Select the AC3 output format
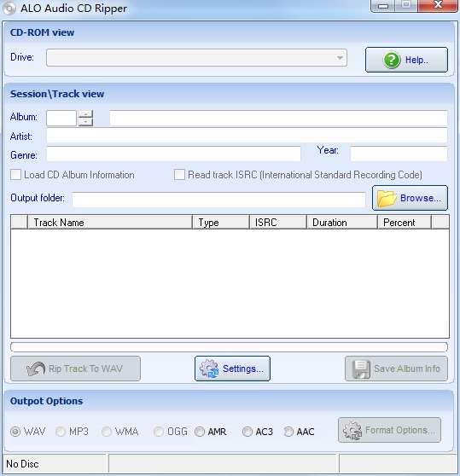Screen dimensions: 460x476 [247, 432]
